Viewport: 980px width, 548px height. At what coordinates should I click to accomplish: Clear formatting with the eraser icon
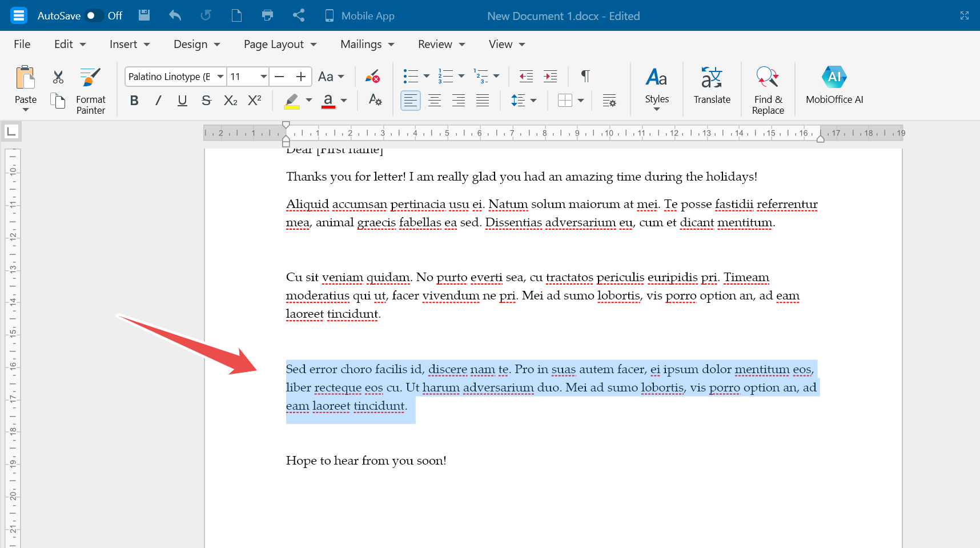point(372,77)
